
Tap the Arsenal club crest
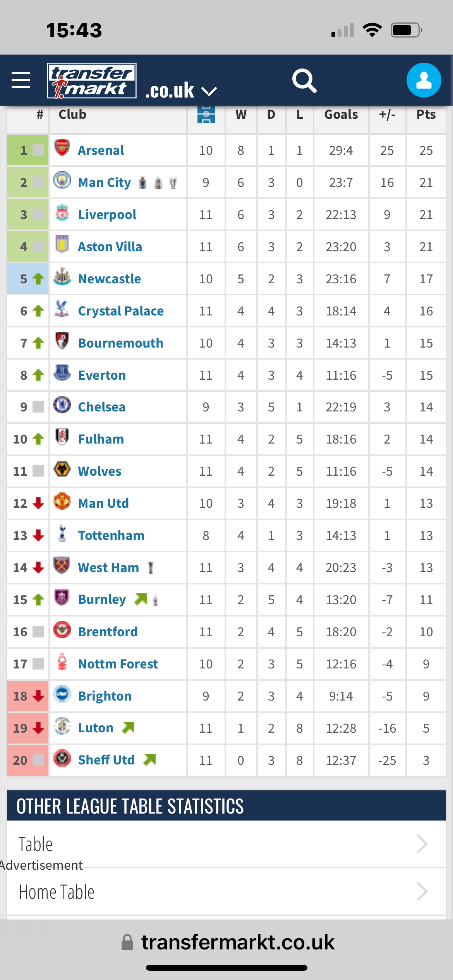tap(62, 148)
